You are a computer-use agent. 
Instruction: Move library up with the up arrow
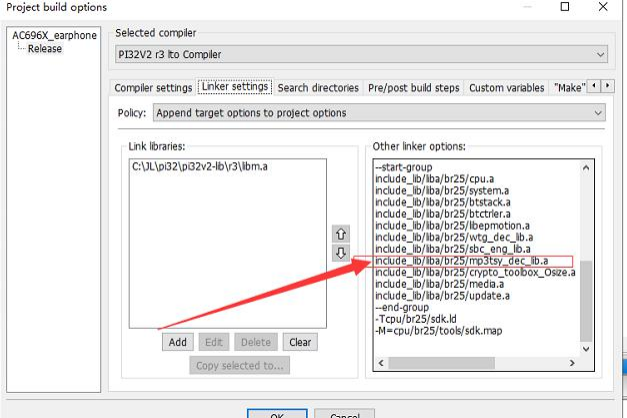[341, 234]
